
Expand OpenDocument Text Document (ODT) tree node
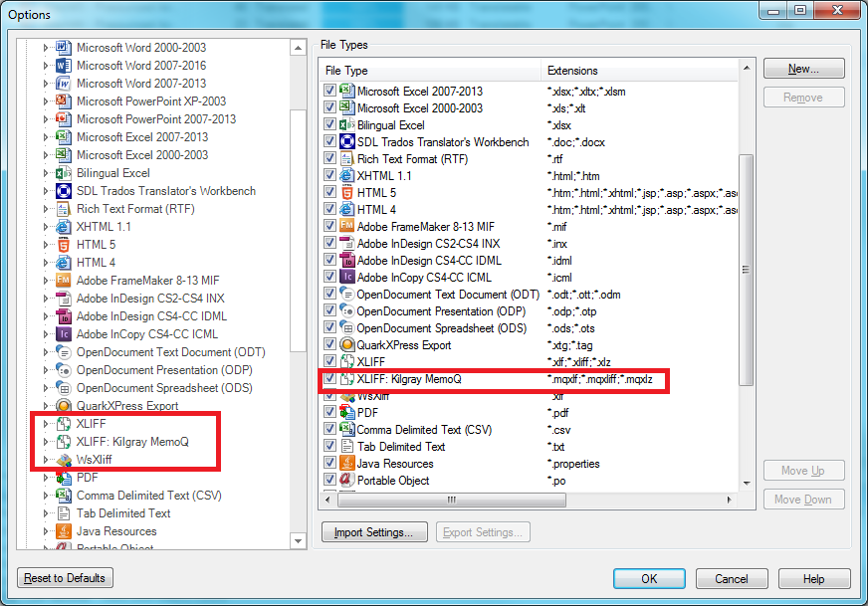click(x=46, y=352)
